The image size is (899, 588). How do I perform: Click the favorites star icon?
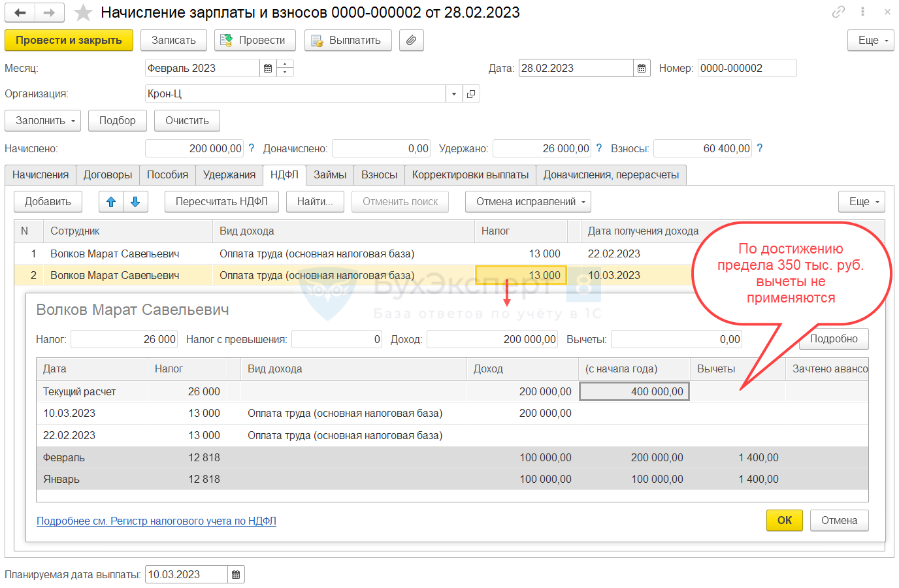(x=83, y=12)
